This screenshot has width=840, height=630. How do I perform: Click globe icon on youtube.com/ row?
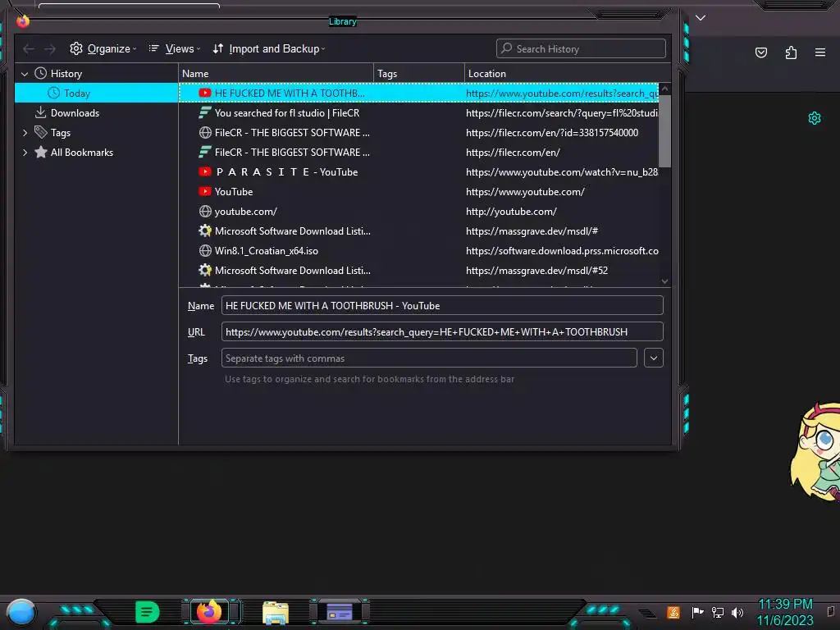[x=204, y=212]
